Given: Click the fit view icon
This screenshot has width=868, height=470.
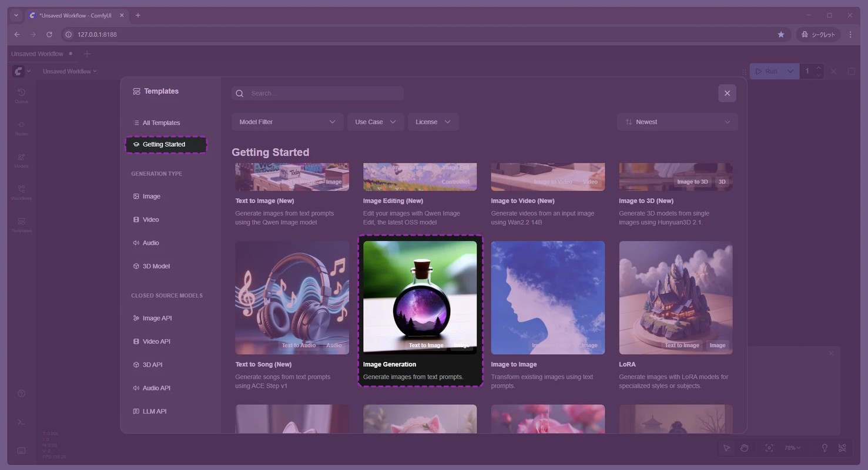Looking at the screenshot, I should point(769,448).
